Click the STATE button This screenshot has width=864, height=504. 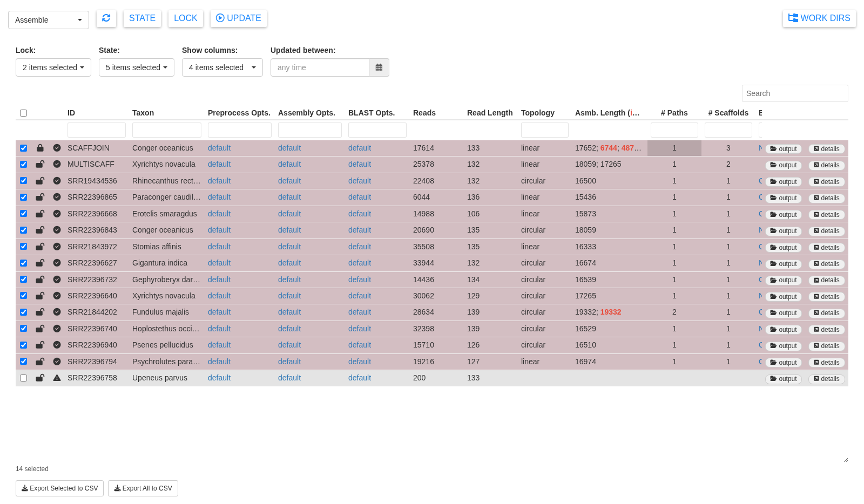[x=142, y=18]
